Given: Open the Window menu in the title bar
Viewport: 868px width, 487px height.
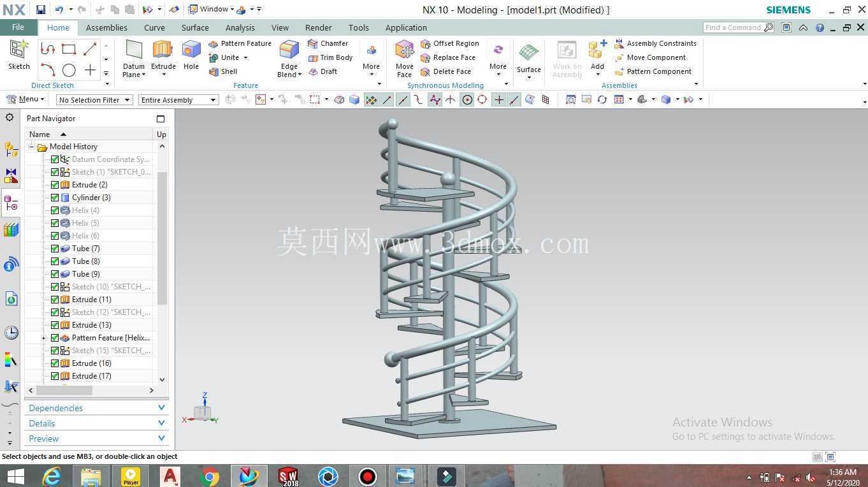Looking at the screenshot, I should [211, 10].
